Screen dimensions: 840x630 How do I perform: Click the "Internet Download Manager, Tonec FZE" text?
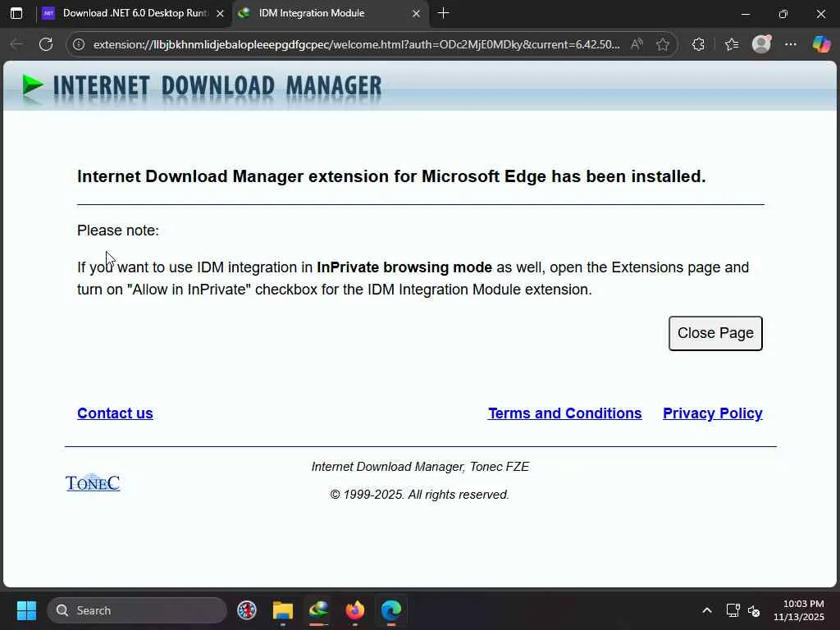420,467
